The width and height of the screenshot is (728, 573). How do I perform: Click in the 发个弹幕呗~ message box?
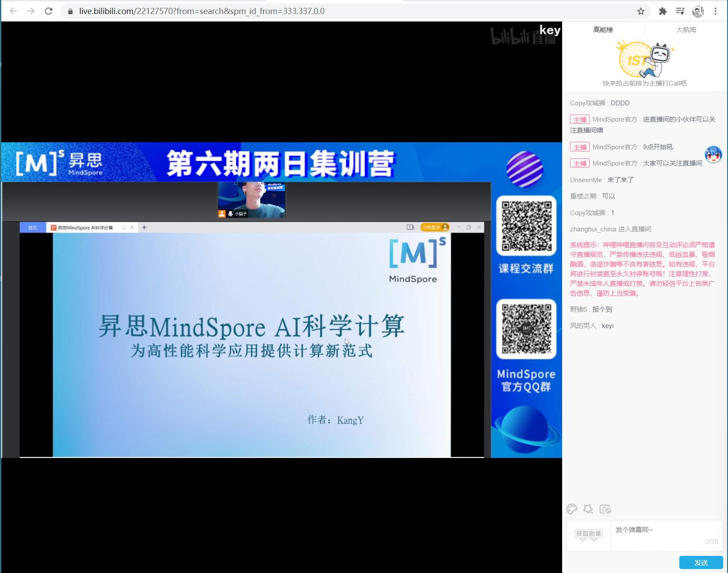667,535
